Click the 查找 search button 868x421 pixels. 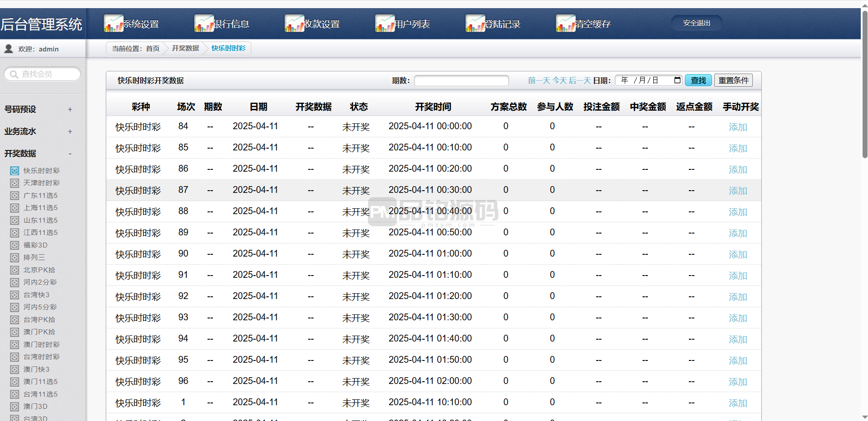pyautogui.click(x=698, y=80)
